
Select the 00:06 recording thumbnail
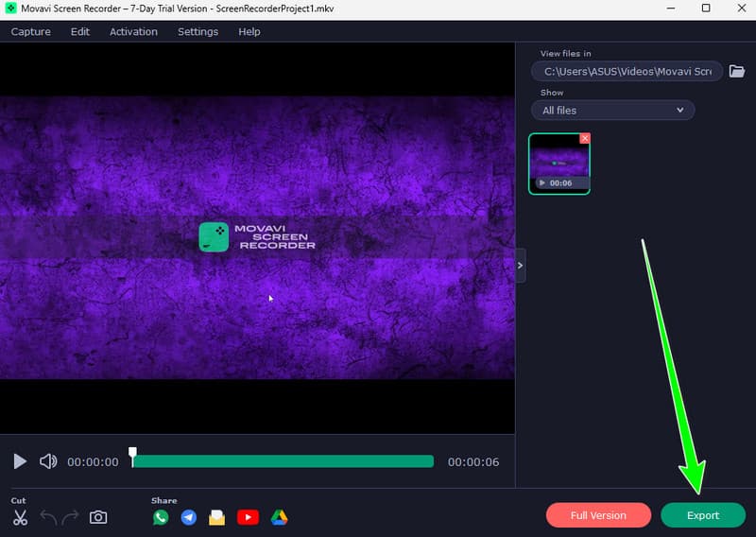click(559, 165)
